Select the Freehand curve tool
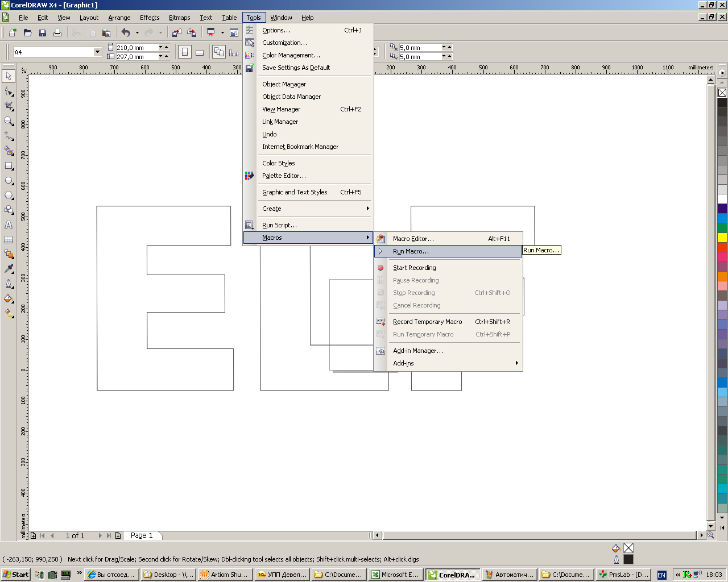Image resolution: width=728 pixels, height=582 pixels. point(9,135)
